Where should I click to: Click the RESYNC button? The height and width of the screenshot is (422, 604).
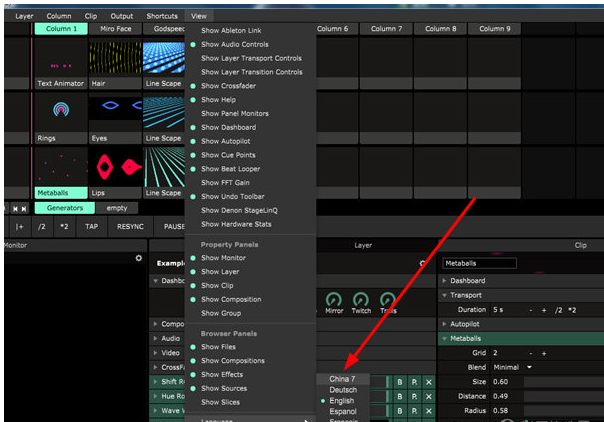130,227
